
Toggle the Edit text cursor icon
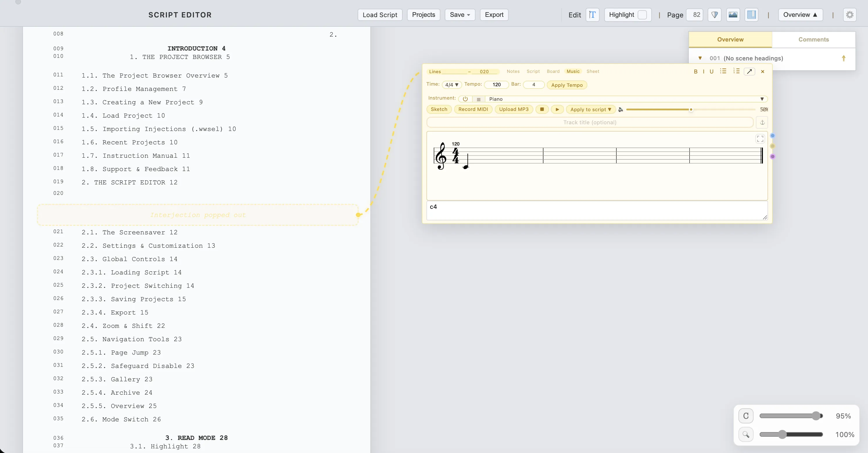pos(592,15)
